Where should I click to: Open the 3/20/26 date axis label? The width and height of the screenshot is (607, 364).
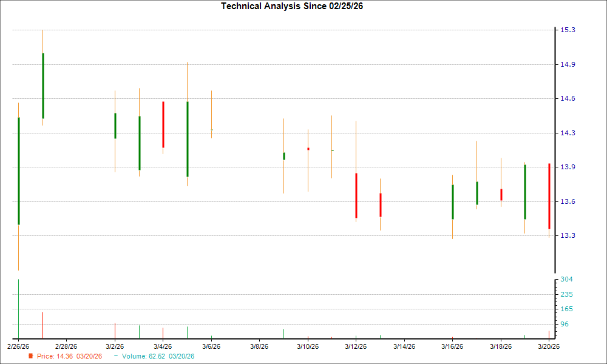[x=550, y=346]
